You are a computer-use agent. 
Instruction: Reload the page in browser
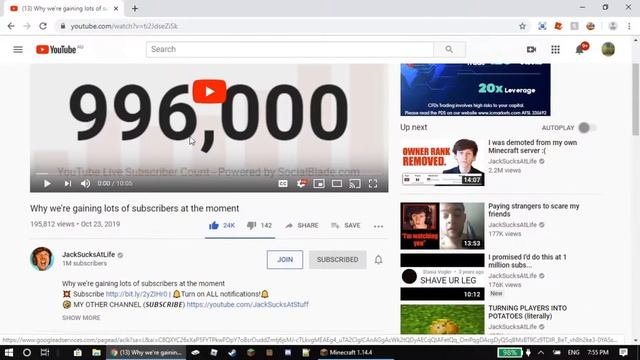pos(43,26)
